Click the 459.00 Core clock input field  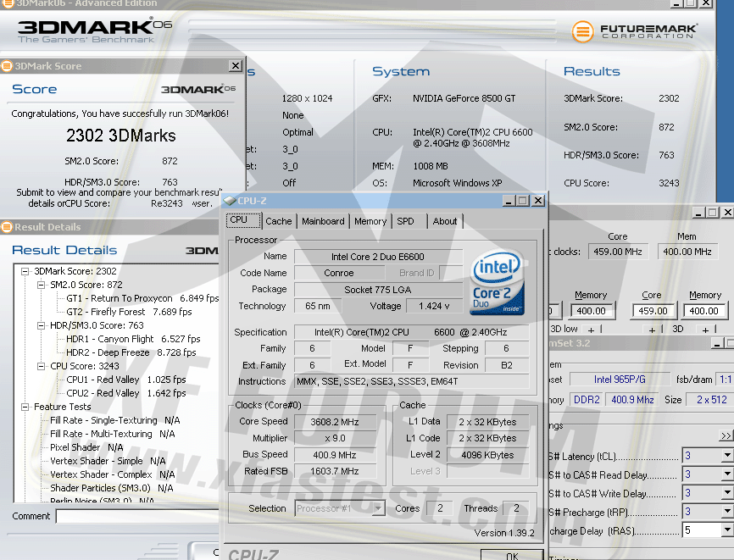click(x=652, y=311)
